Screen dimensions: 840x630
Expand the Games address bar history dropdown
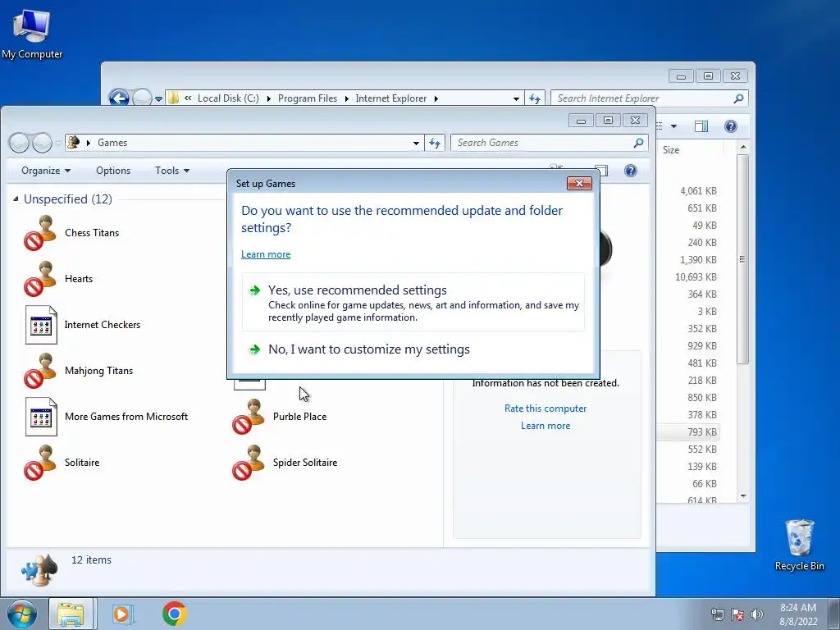point(416,143)
